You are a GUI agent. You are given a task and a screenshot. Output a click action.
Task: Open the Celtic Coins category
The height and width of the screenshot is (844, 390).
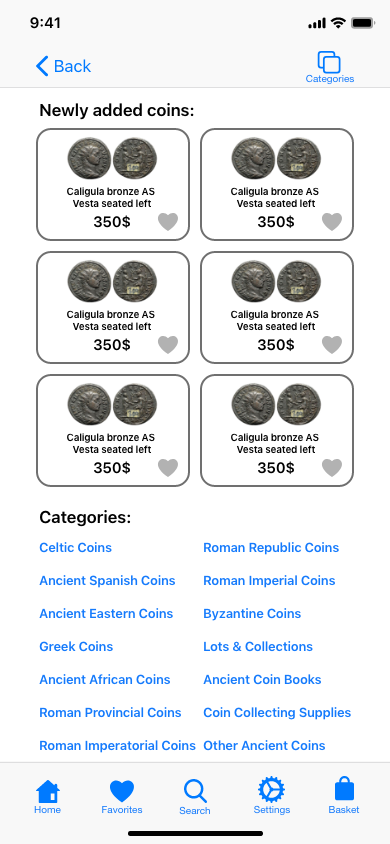75,547
